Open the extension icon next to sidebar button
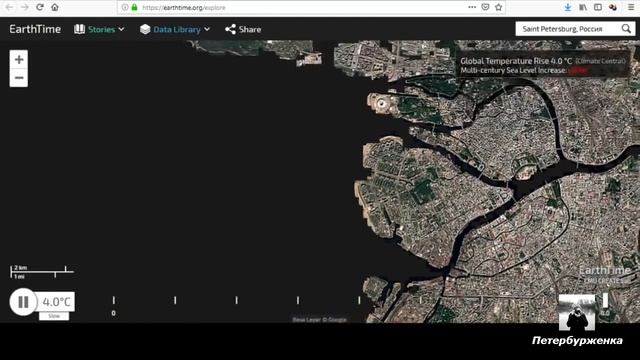This screenshot has height=360, width=640. [613, 7]
